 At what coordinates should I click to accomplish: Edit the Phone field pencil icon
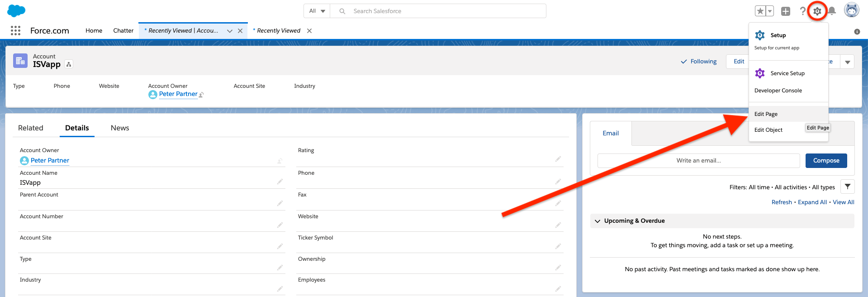(558, 182)
